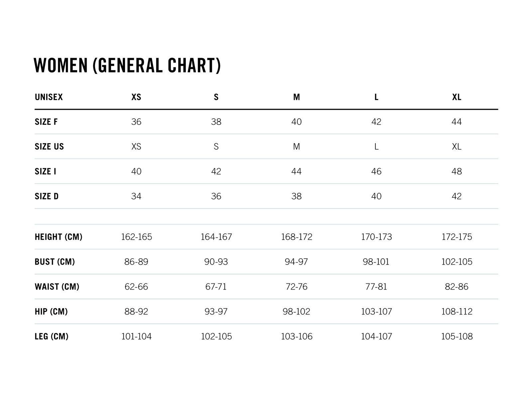This screenshot has width=532, height=399.
Task: Select the UNISEX header label
Action: pyautogui.click(x=49, y=97)
